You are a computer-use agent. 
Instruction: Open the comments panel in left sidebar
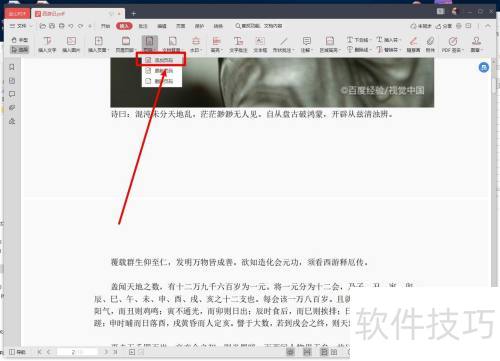point(12,94)
